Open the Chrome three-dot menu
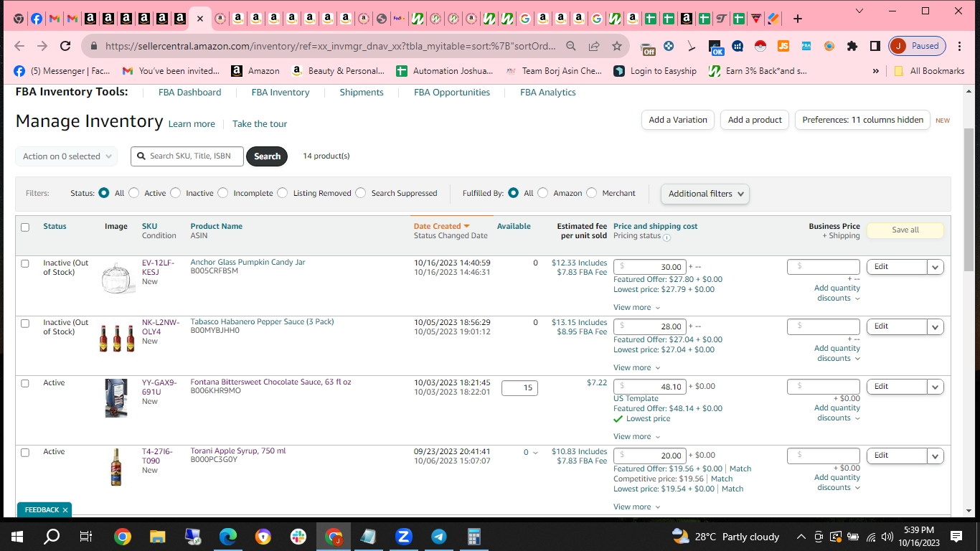The width and height of the screenshot is (980, 551). point(960,46)
